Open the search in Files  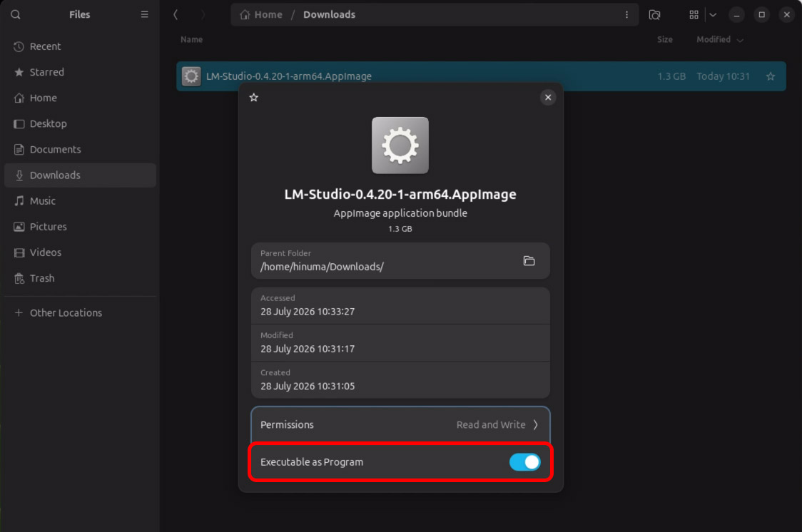click(16, 14)
